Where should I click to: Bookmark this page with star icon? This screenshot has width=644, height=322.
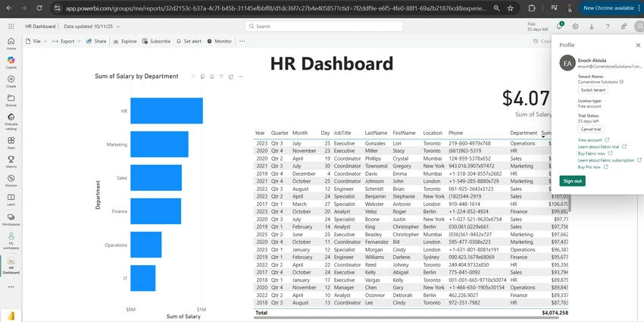tap(510, 8)
